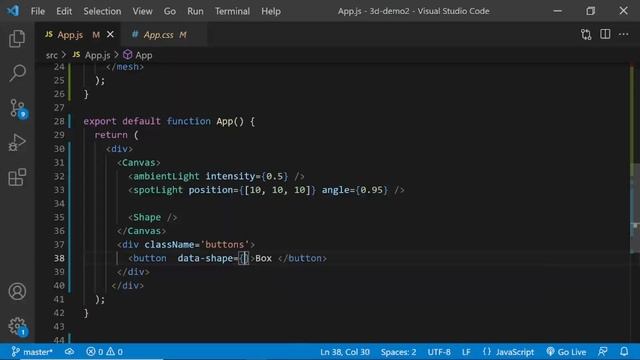Click className='buttons' text

tap(197, 244)
